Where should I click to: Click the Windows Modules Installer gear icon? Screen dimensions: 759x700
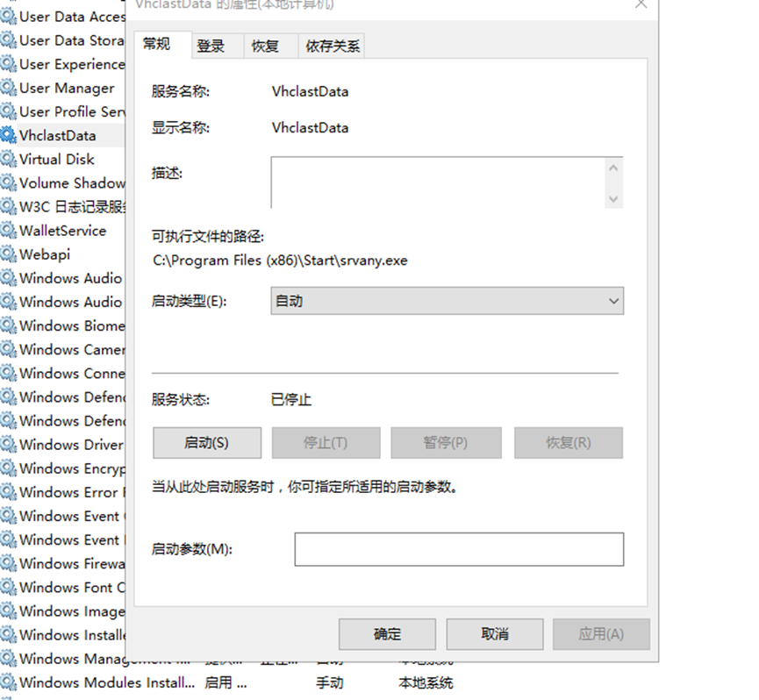[x=8, y=682]
